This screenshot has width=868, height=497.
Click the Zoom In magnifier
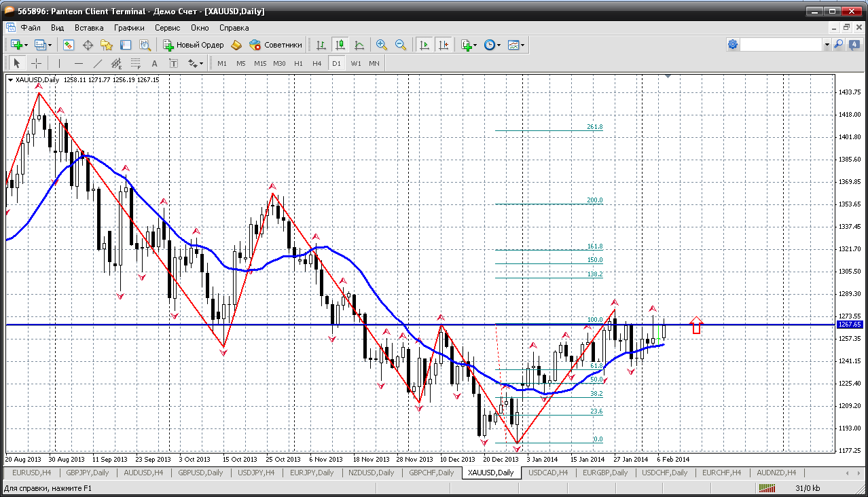point(382,45)
